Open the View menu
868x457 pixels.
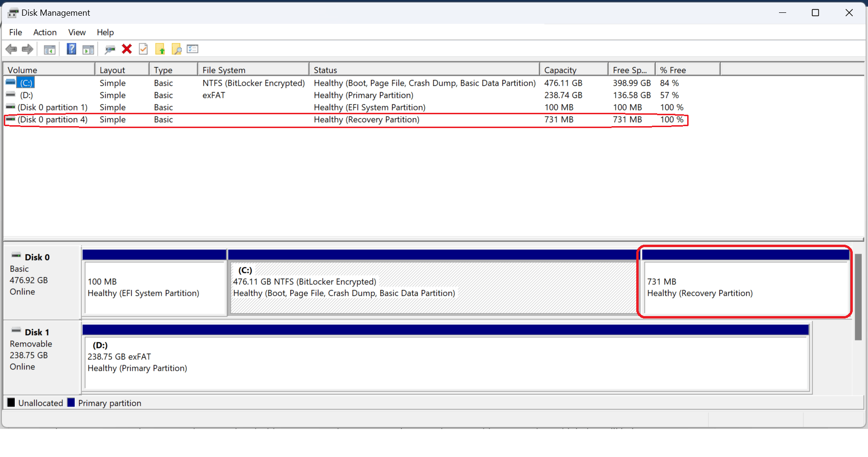(x=77, y=32)
